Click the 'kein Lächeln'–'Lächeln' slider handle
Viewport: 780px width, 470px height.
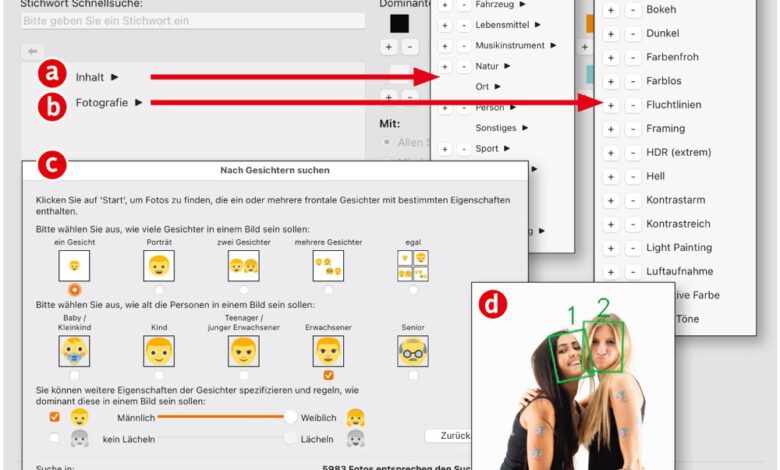[x=290, y=438]
